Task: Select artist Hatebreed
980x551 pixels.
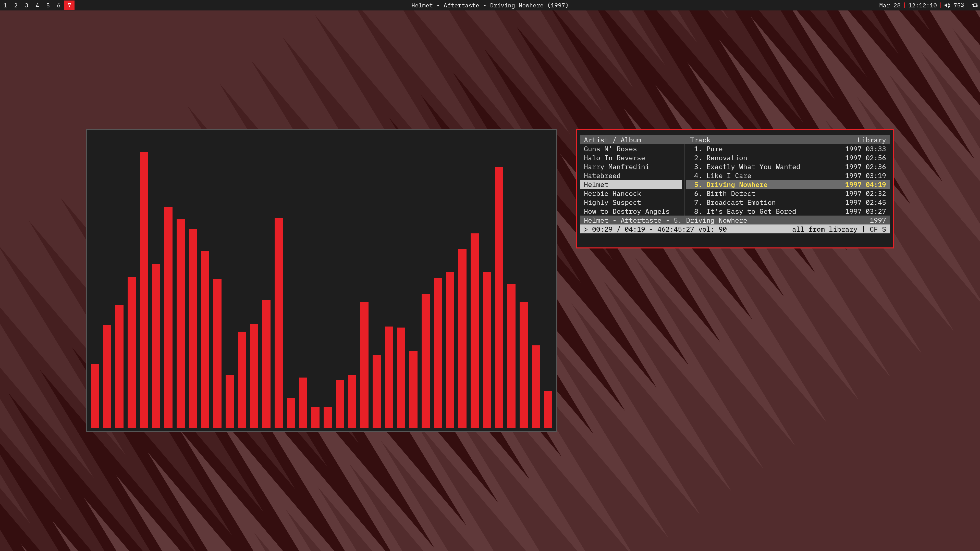Action: pos(631,176)
